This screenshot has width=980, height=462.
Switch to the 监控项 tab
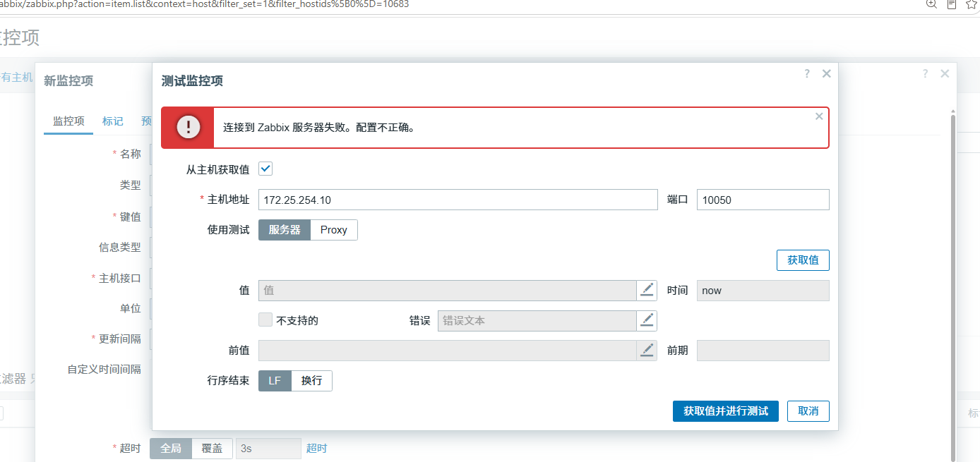(68, 121)
